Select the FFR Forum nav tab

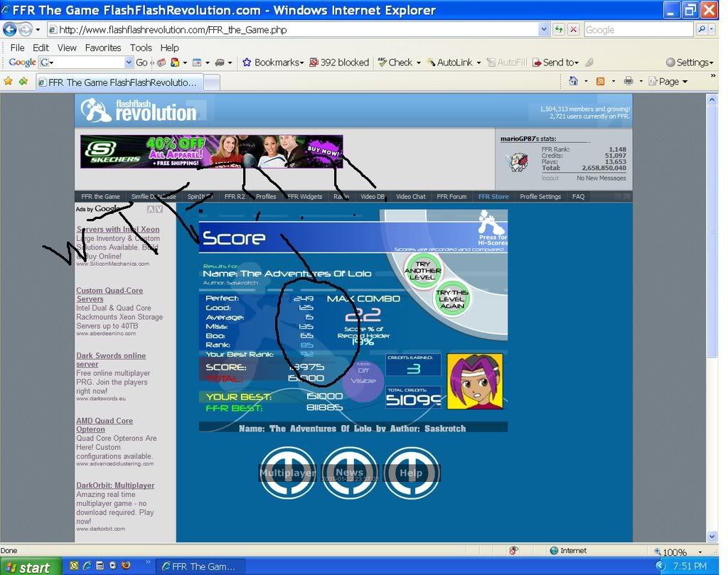pos(451,197)
